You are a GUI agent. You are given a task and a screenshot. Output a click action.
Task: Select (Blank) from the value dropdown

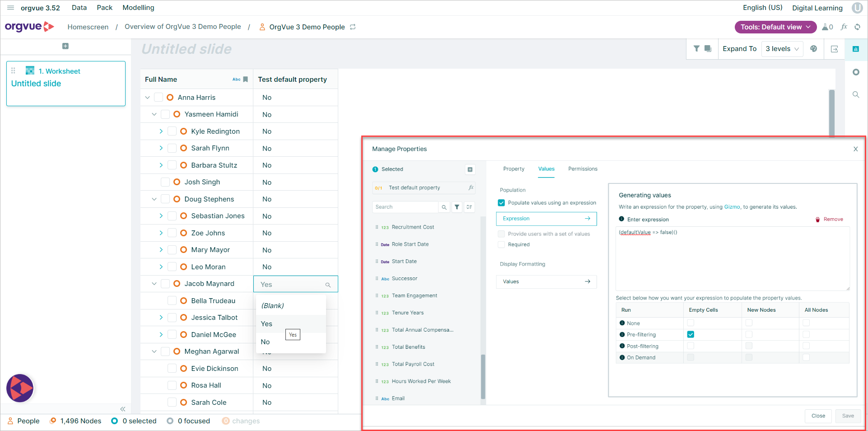[291, 306]
